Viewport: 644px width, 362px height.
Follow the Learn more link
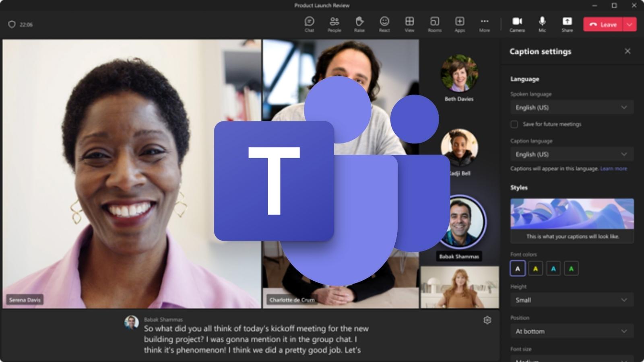coord(613,169)
